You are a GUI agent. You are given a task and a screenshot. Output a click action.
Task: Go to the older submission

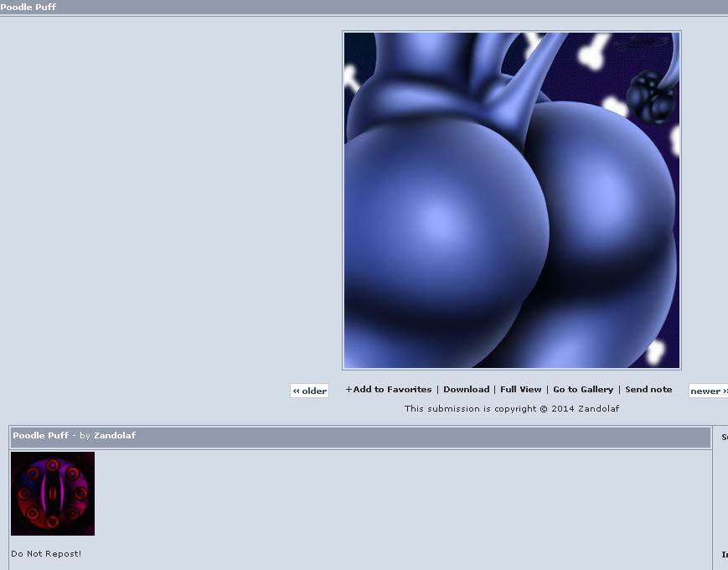(x=309, y=391)
